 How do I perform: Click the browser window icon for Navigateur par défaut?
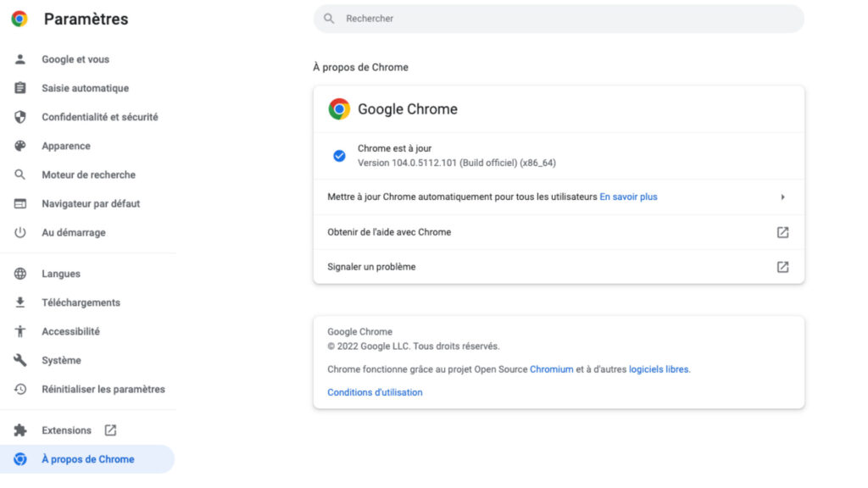[20, 203]
